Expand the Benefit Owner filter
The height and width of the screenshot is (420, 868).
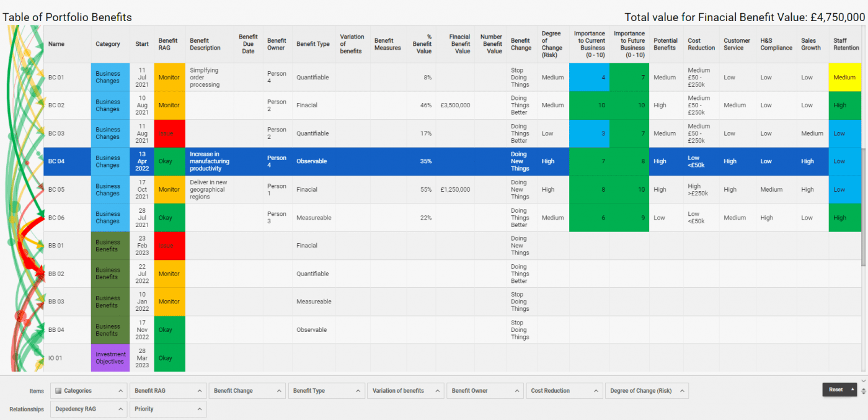[x=485, y=390]
